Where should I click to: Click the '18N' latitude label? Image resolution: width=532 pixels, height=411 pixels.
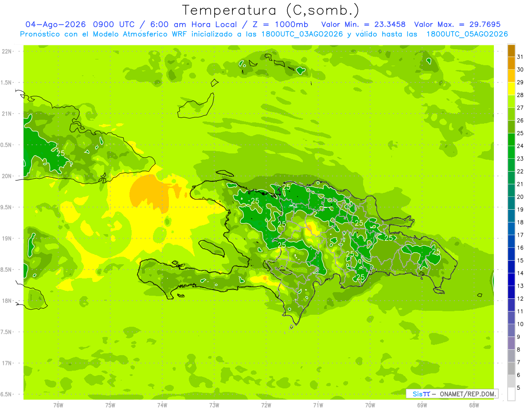(7, 301)
